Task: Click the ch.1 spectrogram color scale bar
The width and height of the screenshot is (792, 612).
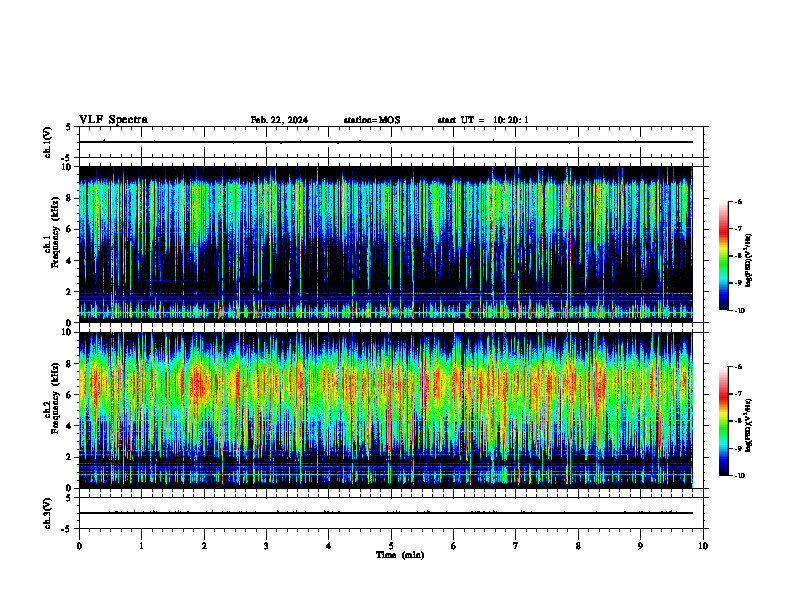Action: tap(723, 256)
